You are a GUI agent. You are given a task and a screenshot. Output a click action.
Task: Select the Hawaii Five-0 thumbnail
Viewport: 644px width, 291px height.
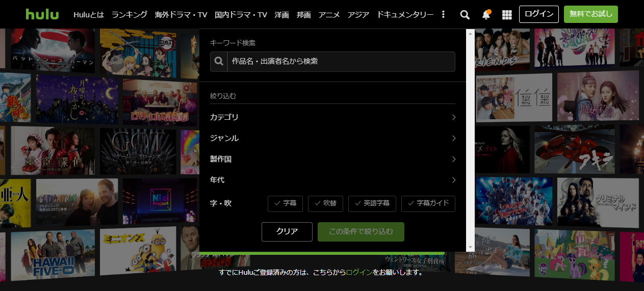coord(53,253)
